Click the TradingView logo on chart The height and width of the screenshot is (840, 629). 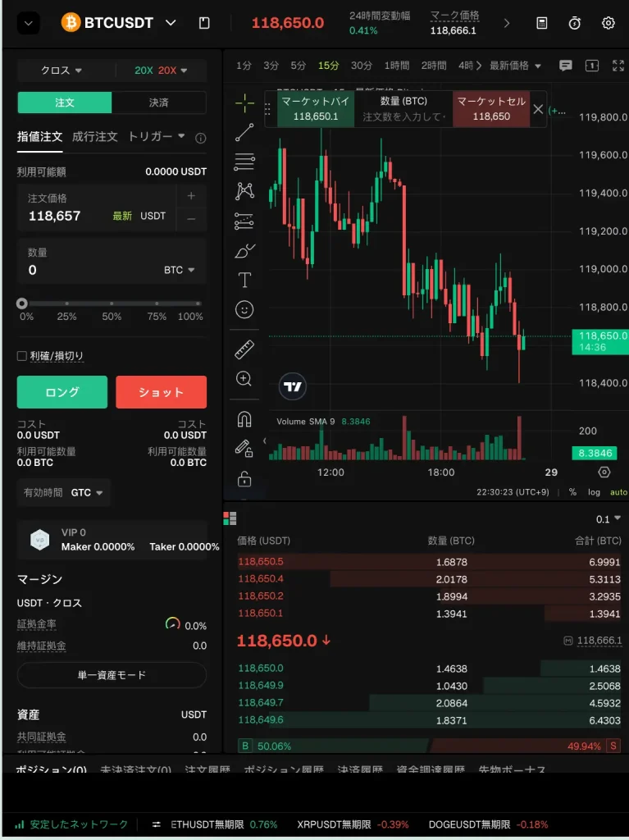293,386
